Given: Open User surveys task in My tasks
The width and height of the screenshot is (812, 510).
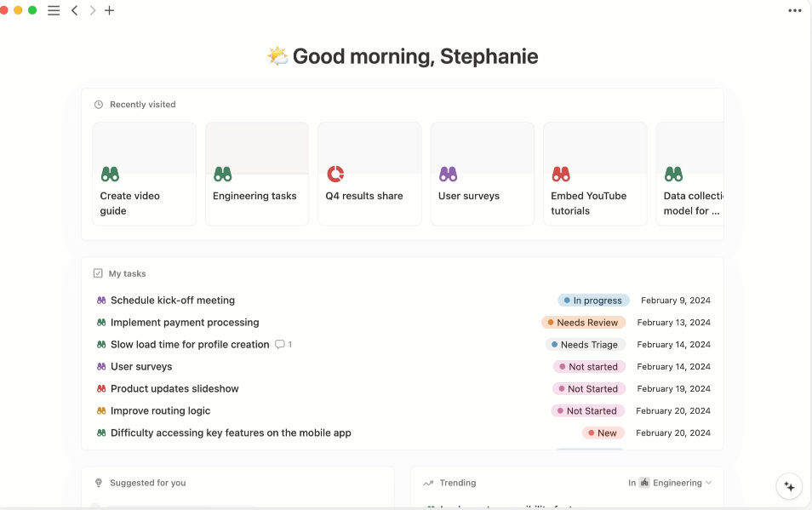Looking at the screenshot, I should tap(141, 367).
